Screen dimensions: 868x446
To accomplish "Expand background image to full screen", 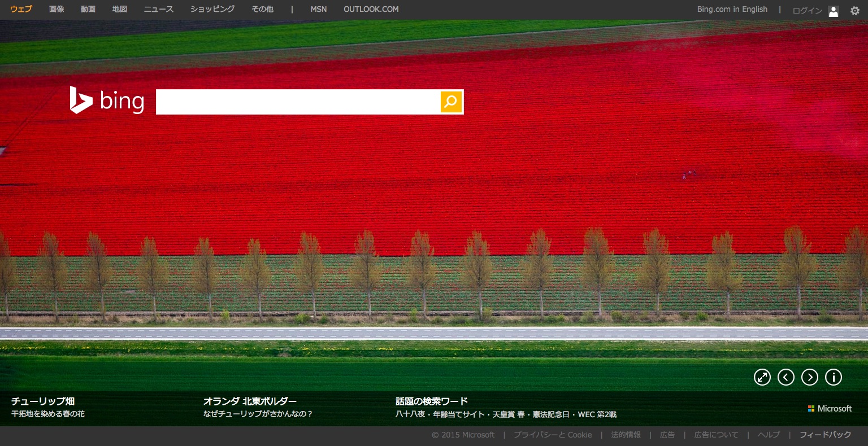I will point(762,377).
